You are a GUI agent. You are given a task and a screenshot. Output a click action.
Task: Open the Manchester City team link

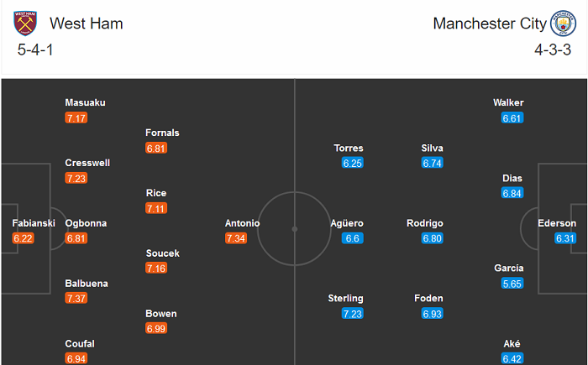pos(490,23)
